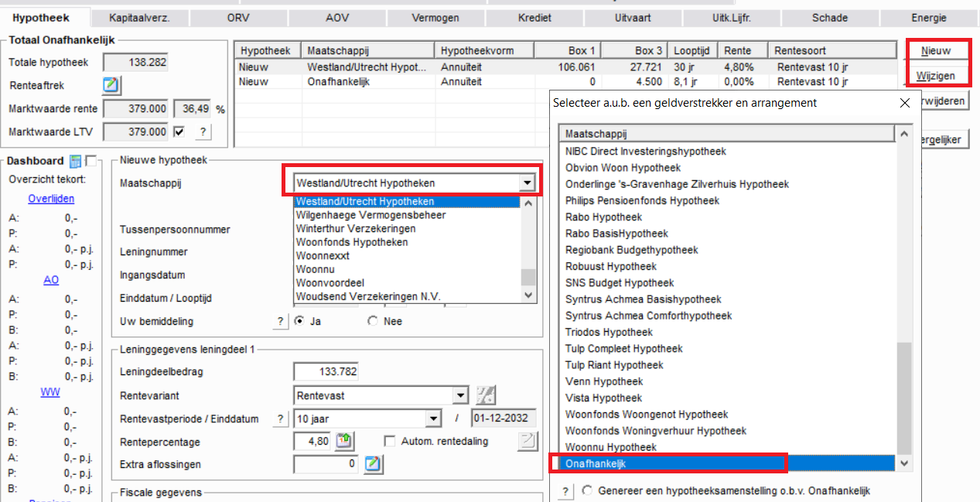Switch to the Vermogen tab
The height and width of the screenshot is (502, 980).
(435, 18)
